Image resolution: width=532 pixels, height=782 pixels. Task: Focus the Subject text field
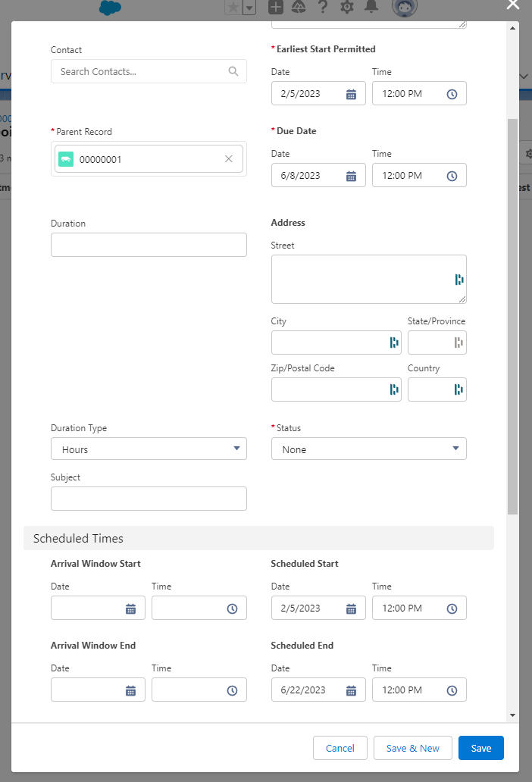click(x=149, y=499)
